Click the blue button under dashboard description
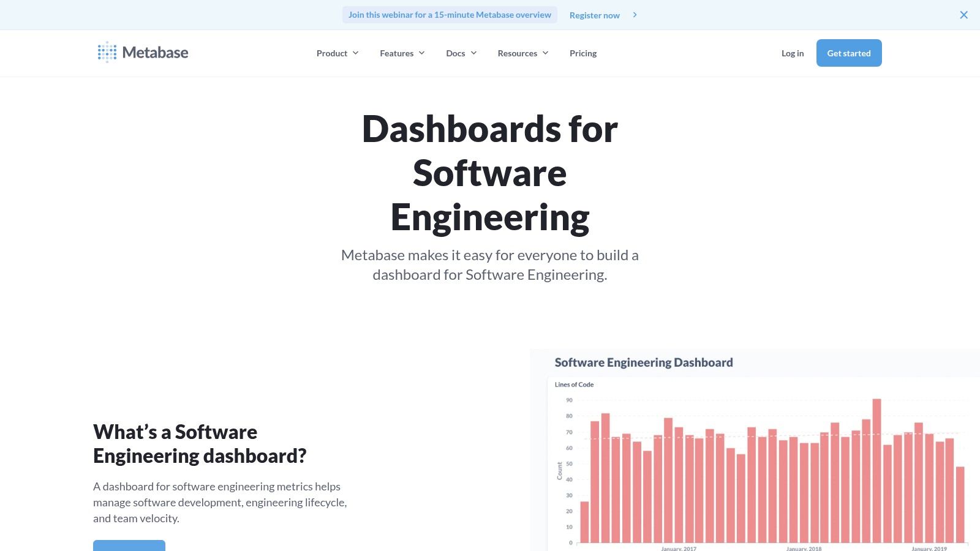 [129, 545]
